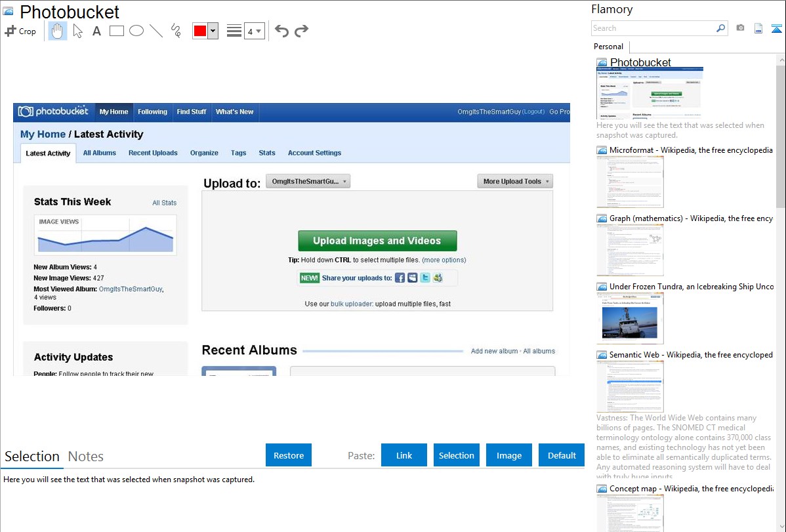
Task: Click the more options link
Action: pyautogui.click(x=444, y=260)
